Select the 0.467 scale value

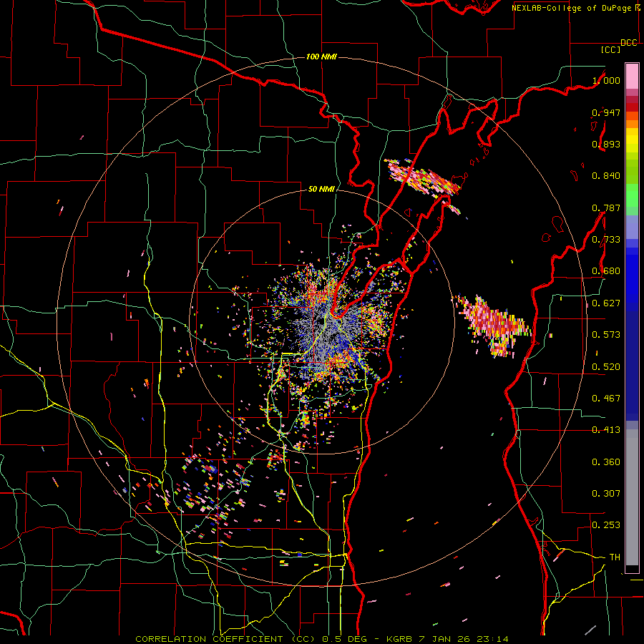606,399
